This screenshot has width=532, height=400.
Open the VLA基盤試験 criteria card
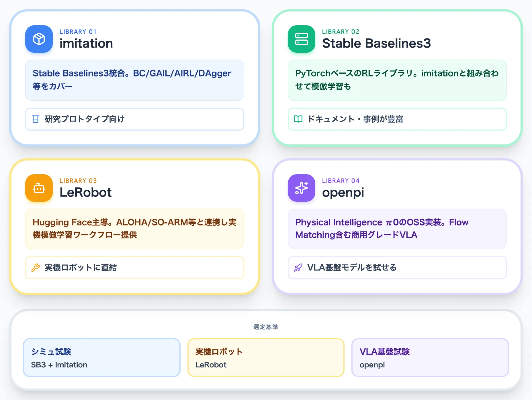[x=430, y=358]
